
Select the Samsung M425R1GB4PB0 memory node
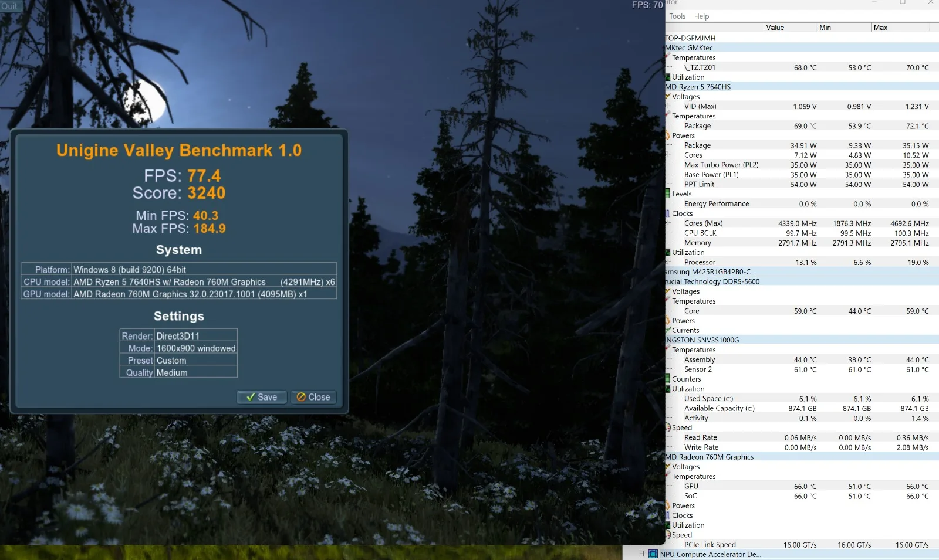click(802, 272)
